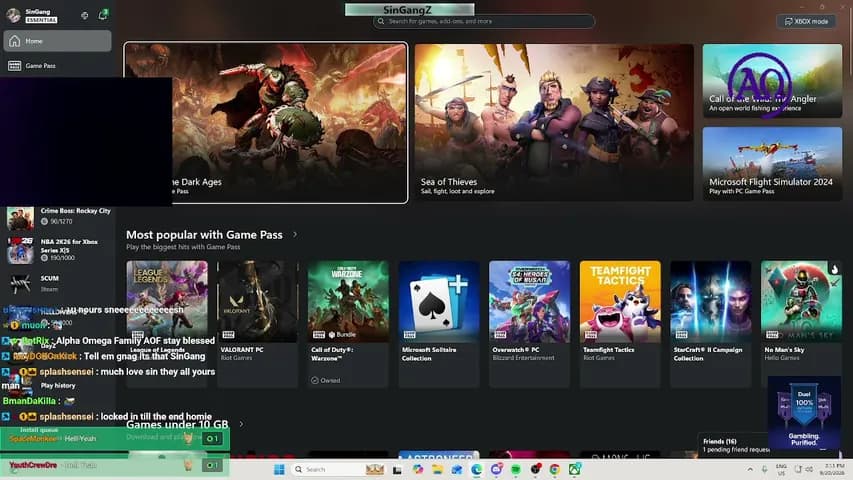
Task: Open the ENG US language switcher
Action: click(x=781, y=470)
